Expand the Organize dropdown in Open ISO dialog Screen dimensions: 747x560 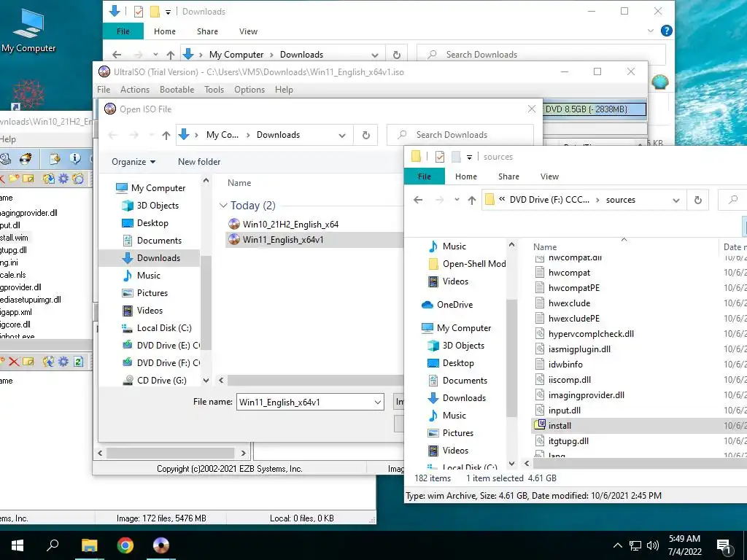click(x=133, y=162)
